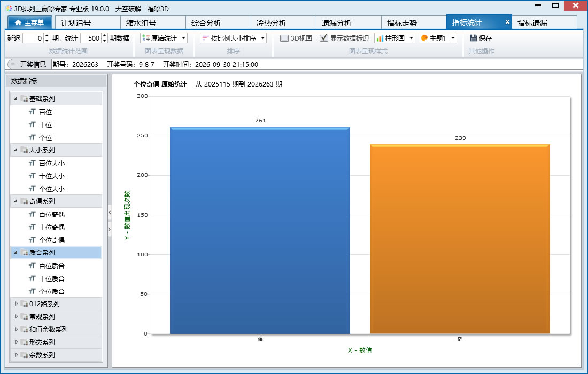Screen dimensions: 588x374
Task: Click the home icon on 主菜单
Action: [18, 23]
